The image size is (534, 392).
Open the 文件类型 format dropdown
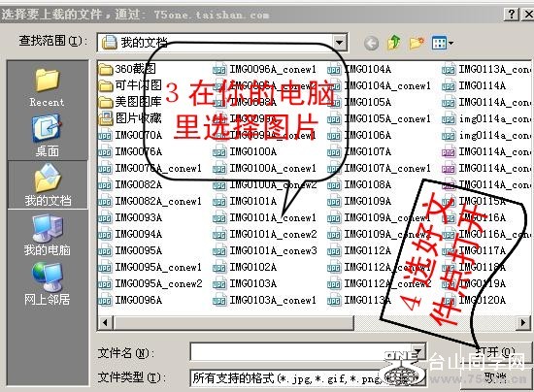pyautogui.click(x=417, y=377)
